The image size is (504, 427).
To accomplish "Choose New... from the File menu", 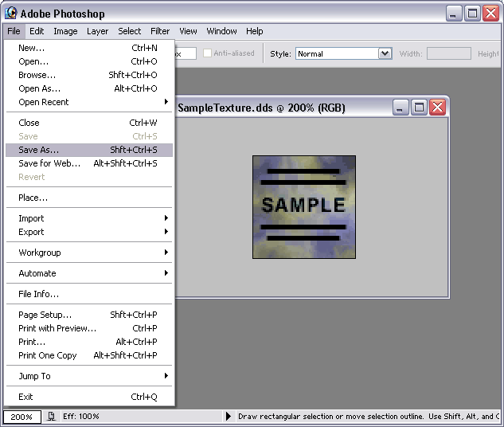I will click(89, 48).
